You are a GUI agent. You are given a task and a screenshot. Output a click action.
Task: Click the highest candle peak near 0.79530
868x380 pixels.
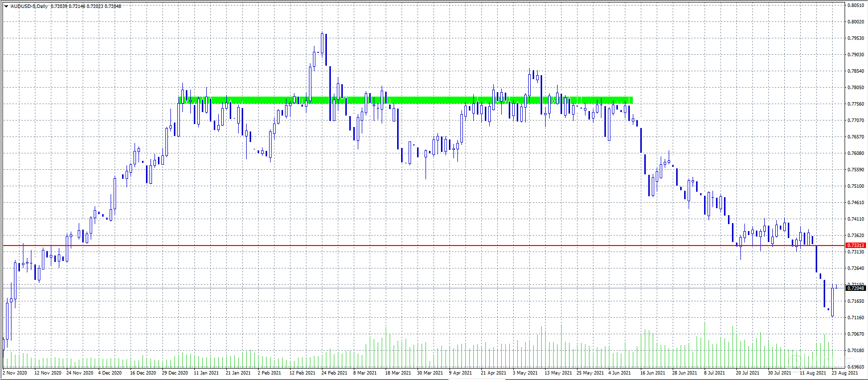[x=322, y=33]
